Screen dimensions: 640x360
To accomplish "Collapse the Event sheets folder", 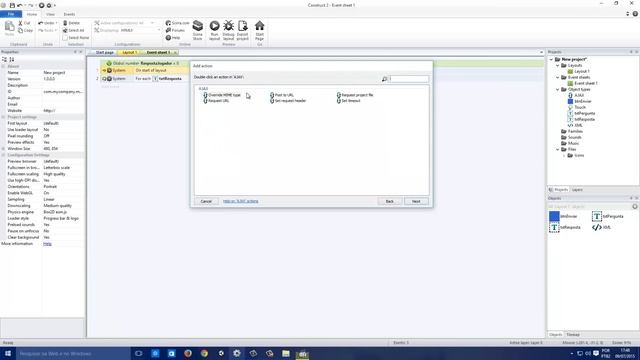I will click(x=558, y=77).
